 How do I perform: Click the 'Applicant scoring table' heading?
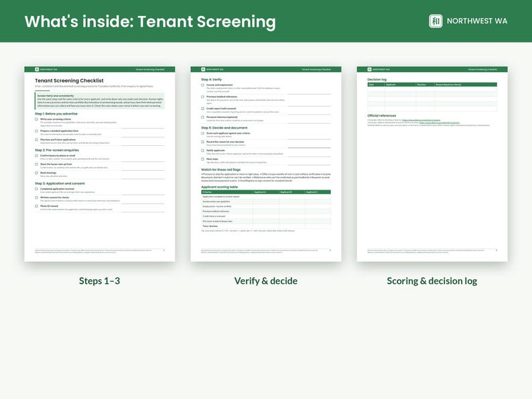(220, 187)
